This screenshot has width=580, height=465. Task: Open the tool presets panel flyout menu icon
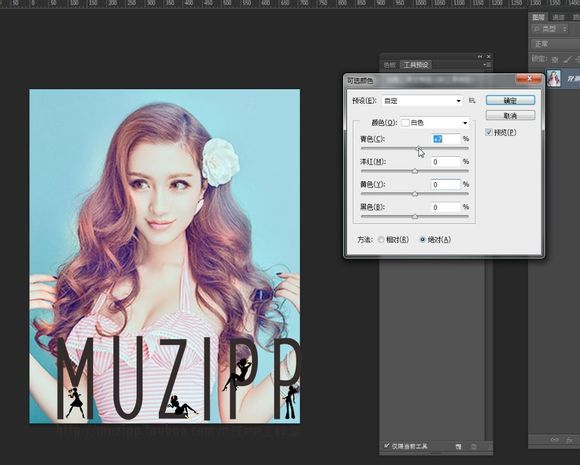point(487,65)
